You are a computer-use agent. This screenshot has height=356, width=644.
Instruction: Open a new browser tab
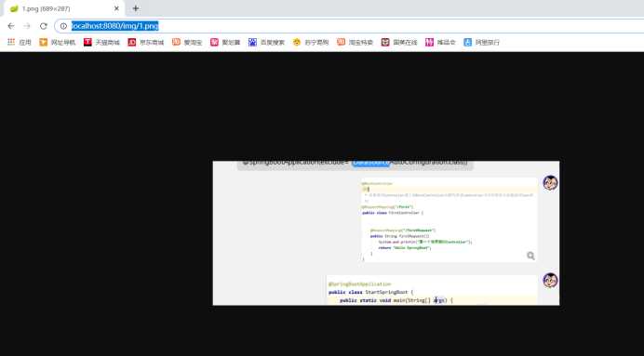(x=136, y=8)
